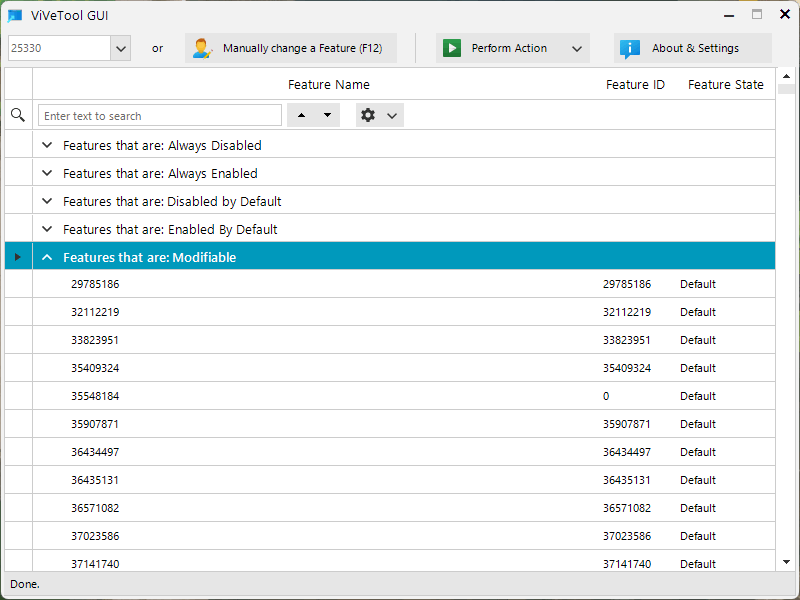Open About & Settings

pyautogui.click(x=693, y=48)
